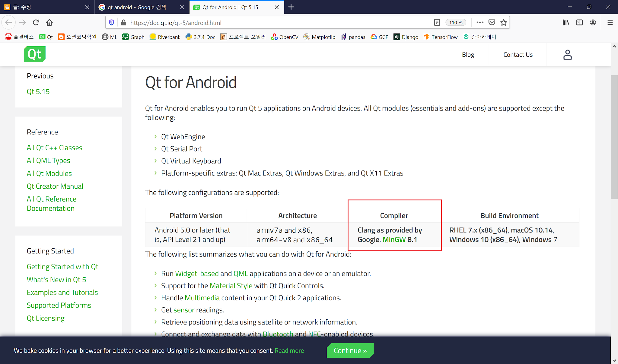
Task: Open the Matplotlib bookmark
Action: tap(319, 37)
